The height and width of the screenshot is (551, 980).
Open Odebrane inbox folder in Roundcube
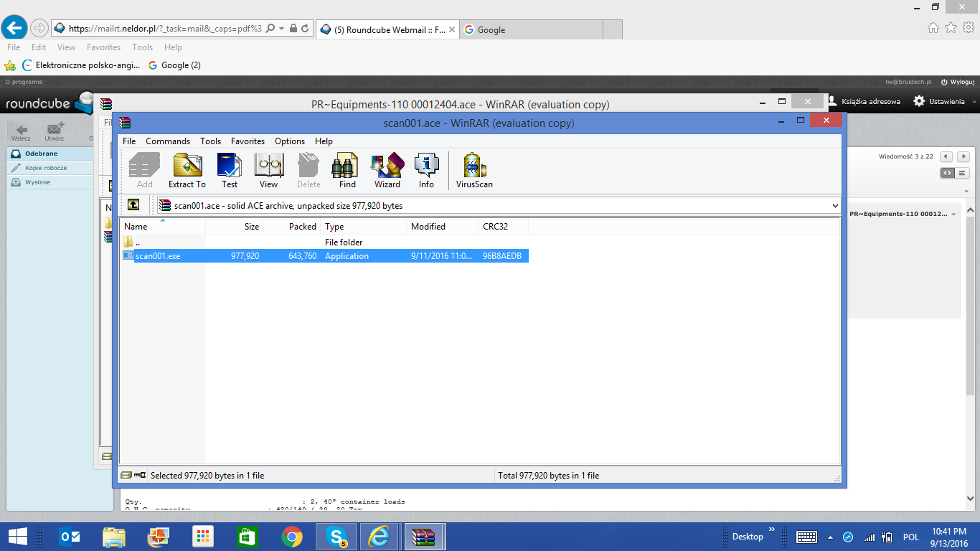coord(42,154)
